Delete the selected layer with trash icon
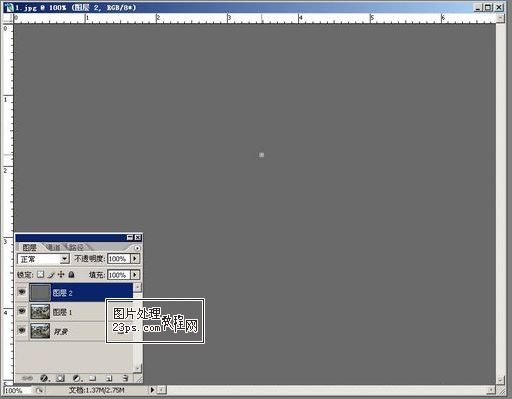512x399 pixels. point(125,378)
